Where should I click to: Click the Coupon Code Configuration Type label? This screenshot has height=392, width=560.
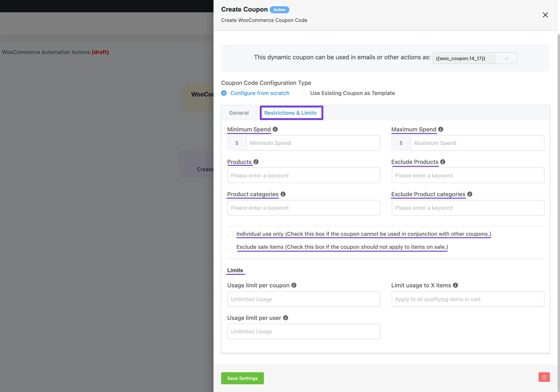pyautogui.click(x=266, y=83)
